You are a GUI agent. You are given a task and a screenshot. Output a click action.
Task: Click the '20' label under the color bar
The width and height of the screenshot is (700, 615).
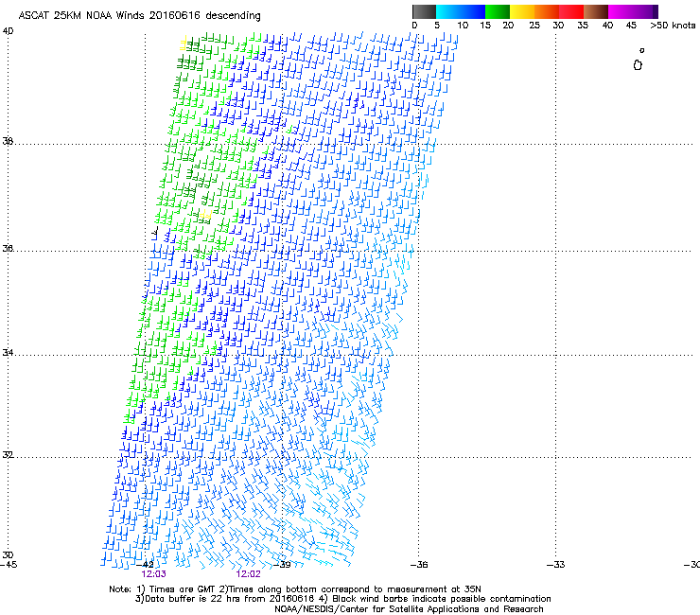[508, 26]
